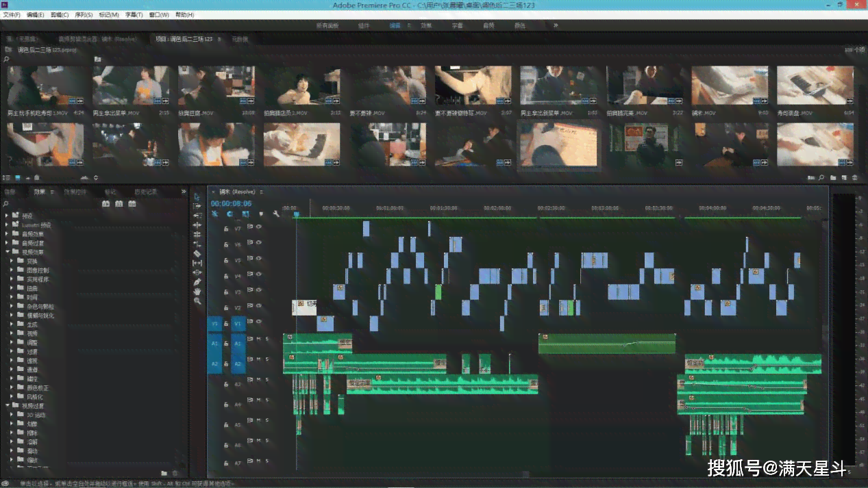Screen dimensions: 868x488
Task: Click the 00:00:08:06 timecode field
Action: pos(231,203)
